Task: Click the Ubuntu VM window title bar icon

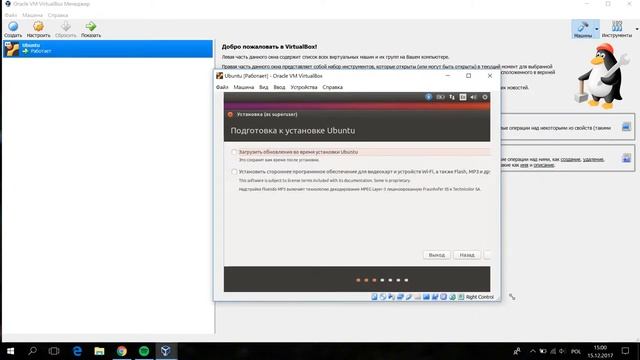Action: coord(220,76)
